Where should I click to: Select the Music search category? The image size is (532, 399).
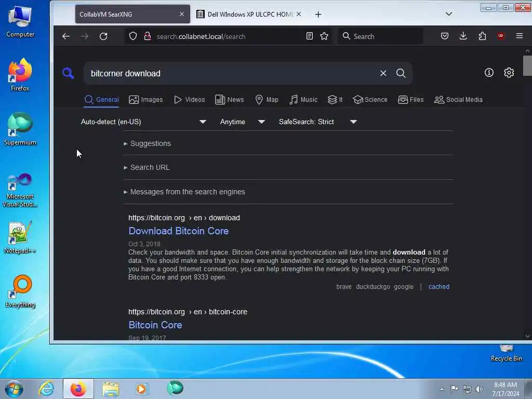pos(303,100)
